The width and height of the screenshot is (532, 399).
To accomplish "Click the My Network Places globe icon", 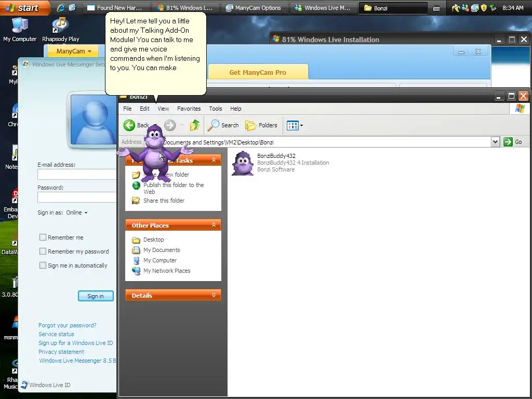I will [x=136, y=271].
